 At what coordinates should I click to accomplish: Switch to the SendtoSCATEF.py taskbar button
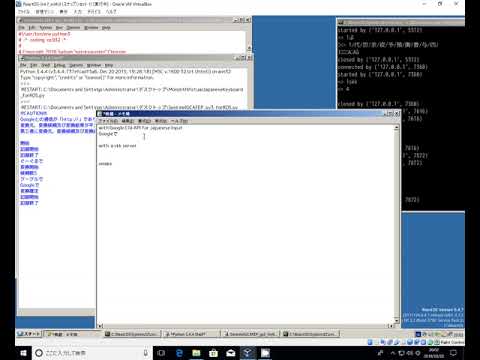tap(251, 334)
